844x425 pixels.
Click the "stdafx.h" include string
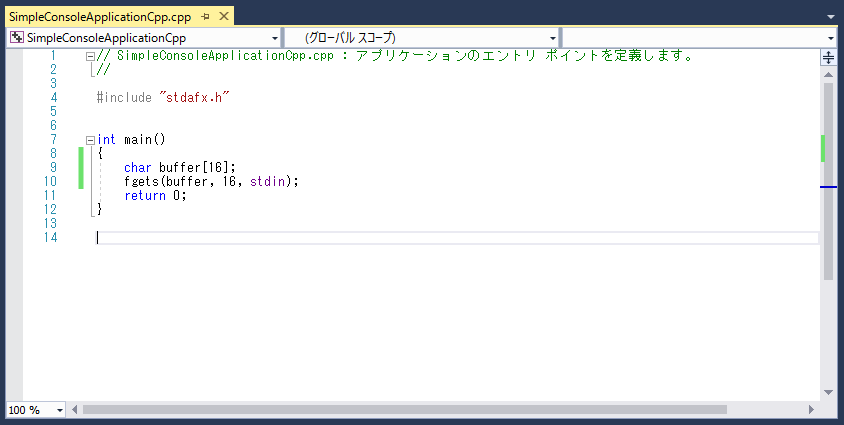coord(194,98)
